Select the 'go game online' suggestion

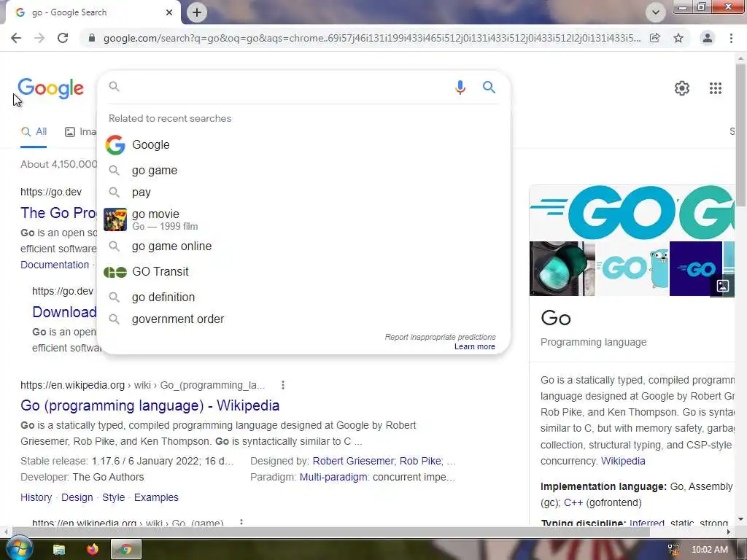coord(304,246)
